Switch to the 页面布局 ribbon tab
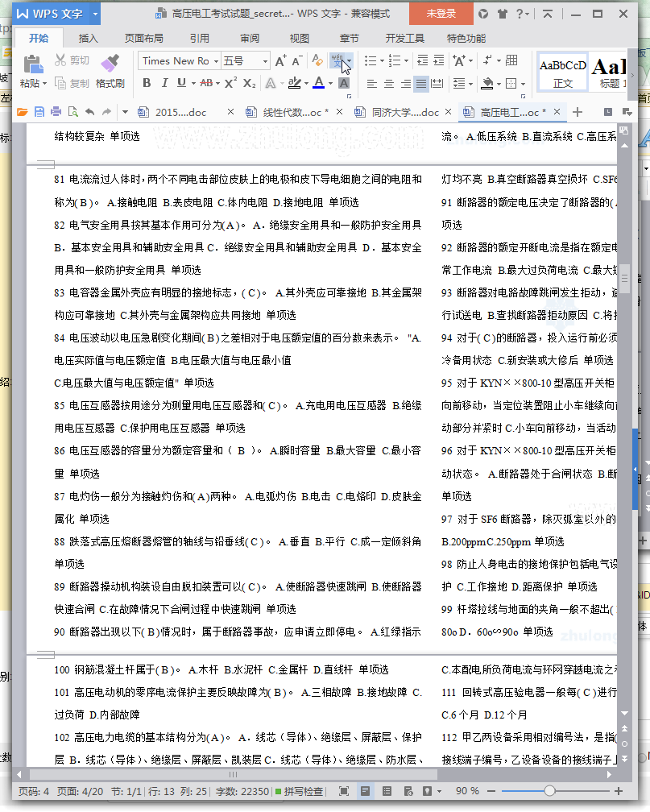The width and height of the screenshot is (650, 812). [143, 38]
